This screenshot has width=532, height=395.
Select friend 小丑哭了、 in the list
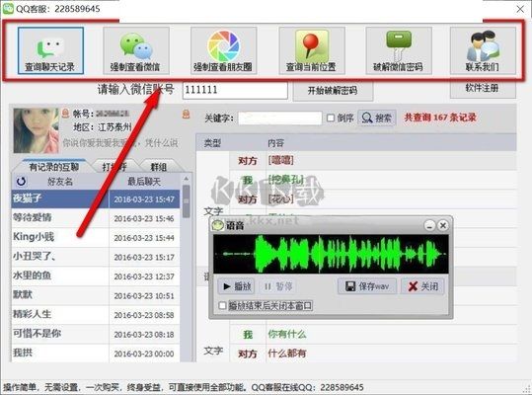point(60,256)
